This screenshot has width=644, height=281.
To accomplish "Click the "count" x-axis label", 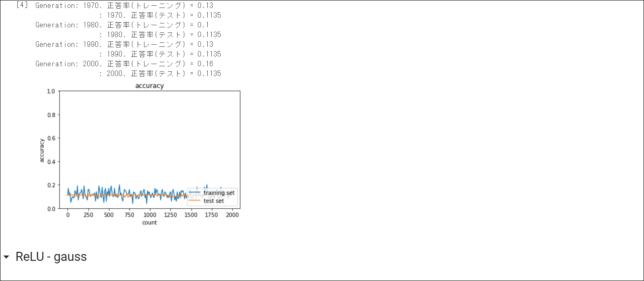I will (x=149, y=222).
